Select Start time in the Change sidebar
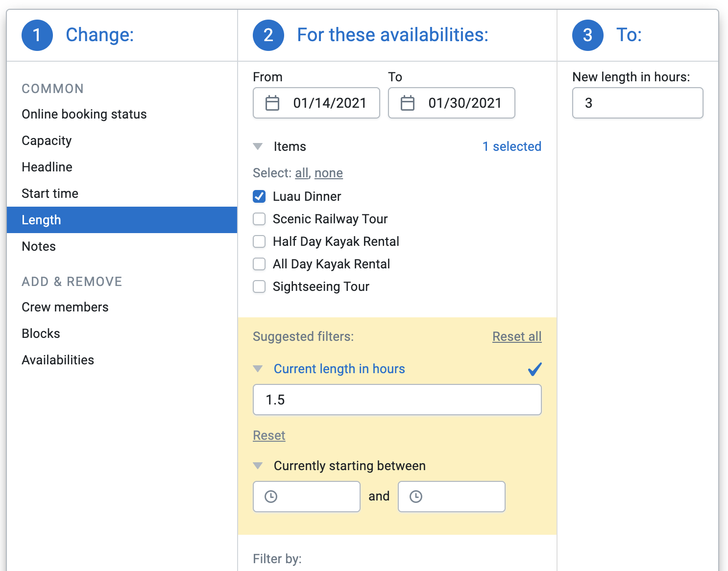The image size is (728, 571). (49, 193)
